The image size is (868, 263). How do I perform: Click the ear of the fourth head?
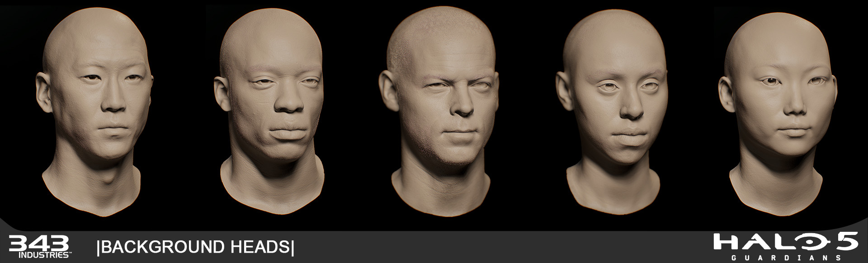click(x=564, y=91)
